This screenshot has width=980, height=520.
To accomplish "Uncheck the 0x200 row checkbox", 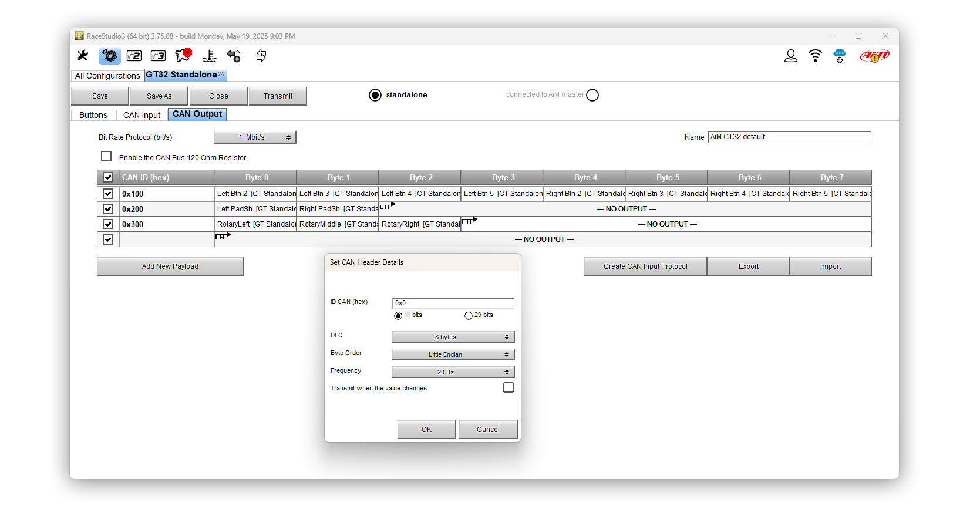I will [x=108, y=209].
